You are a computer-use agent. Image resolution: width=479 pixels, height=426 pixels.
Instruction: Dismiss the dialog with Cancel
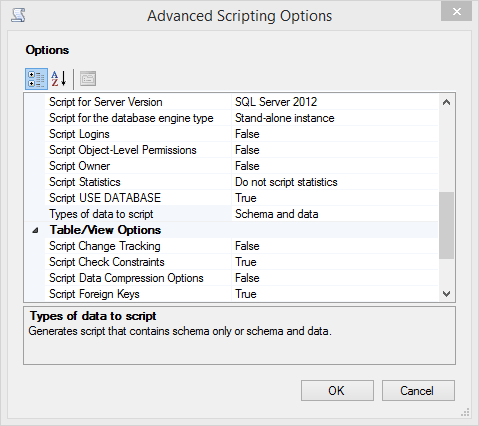pyautogui.click(x=418, y=390)
